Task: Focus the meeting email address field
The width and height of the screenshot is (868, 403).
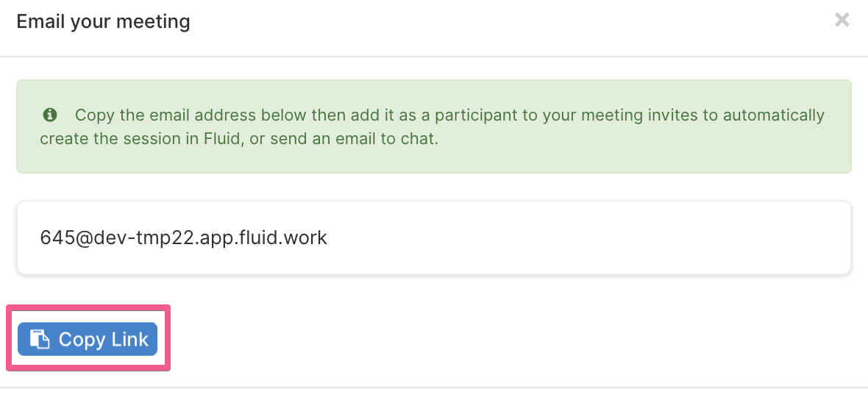Action: coord(433,238)
